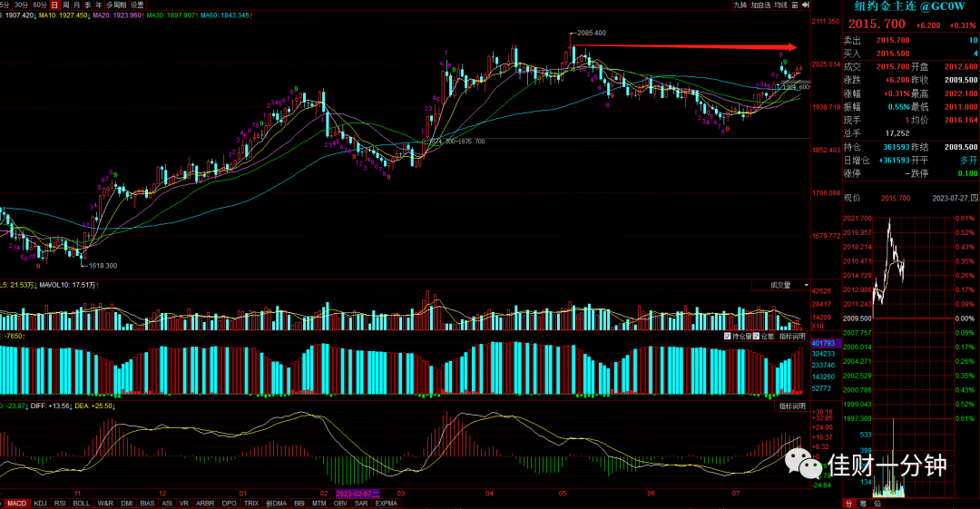This screenshot has height=509, width=980.
Task: Select the highlighted 2023-02-07 date marker
Action: (x=358, y=494)
